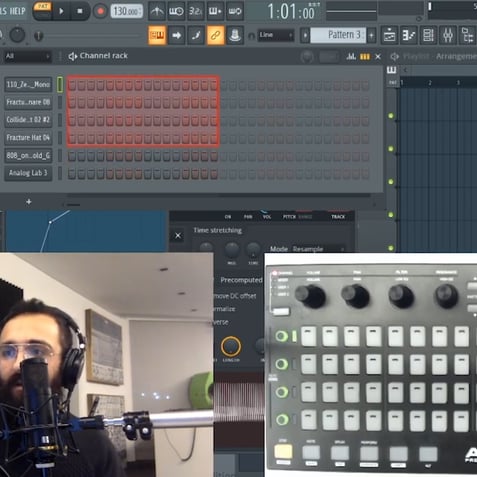Image resolution: width=477 pixels, height=477 pixels.
Task: Open the Piano roll window icon
Action: tap(409, 35)
